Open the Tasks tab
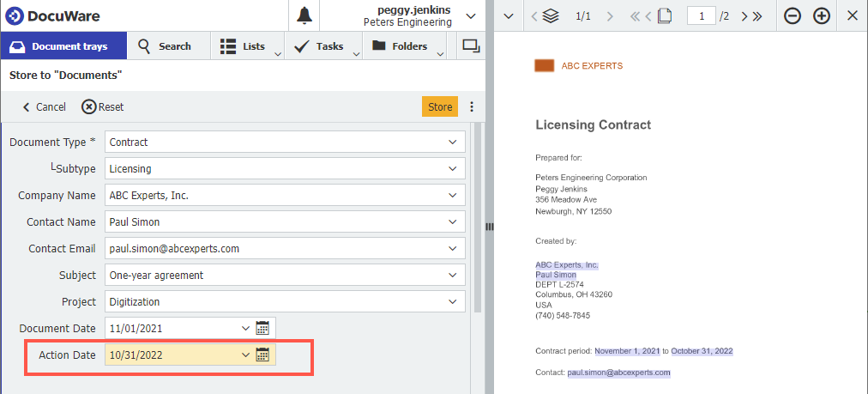 tap(319, 46)
